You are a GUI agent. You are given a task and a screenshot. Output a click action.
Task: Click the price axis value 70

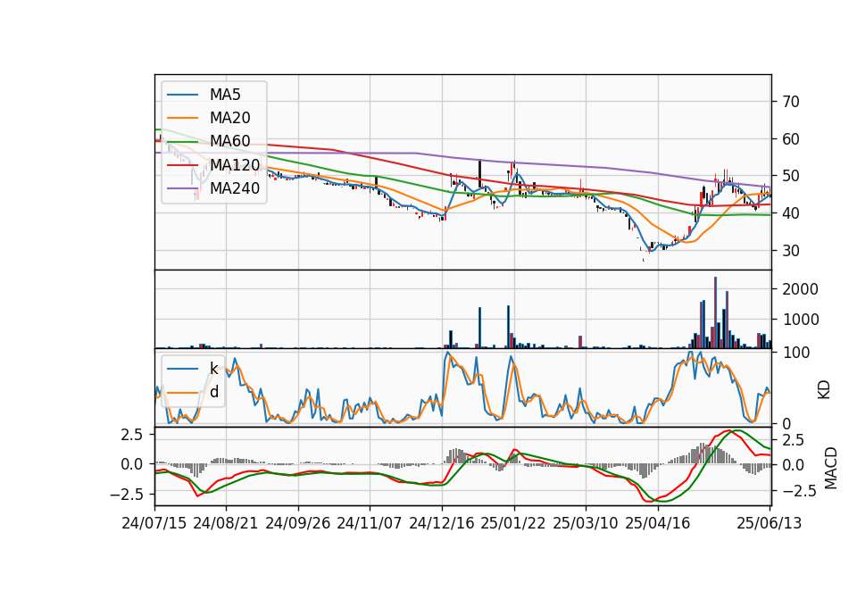pos(790,102)
